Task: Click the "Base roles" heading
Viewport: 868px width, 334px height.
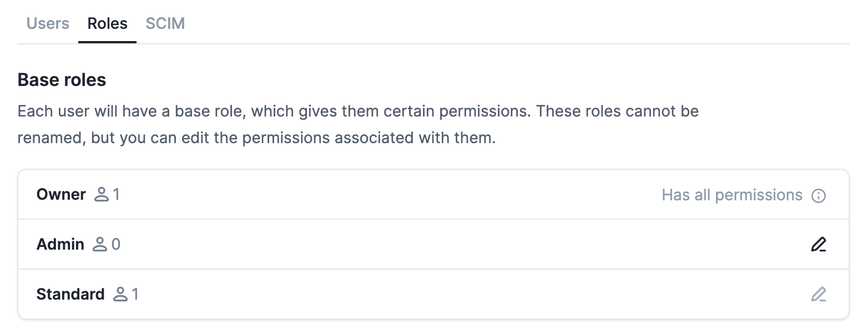Action: point(62,80)
